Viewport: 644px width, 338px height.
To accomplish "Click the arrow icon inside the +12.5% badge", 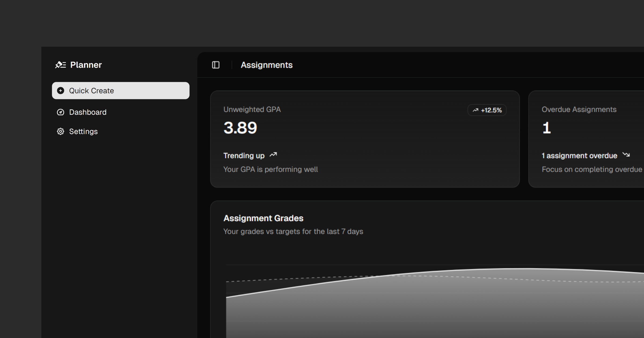I will tap(475, 110).
